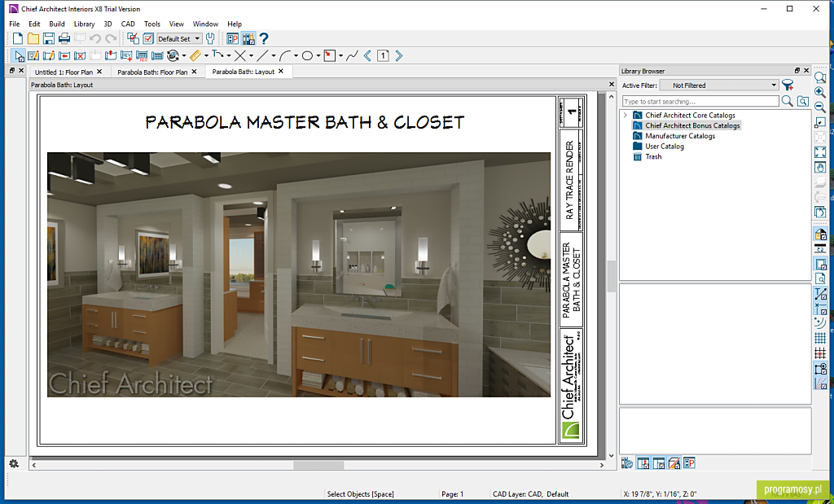This screenshot has width=834, height=504.
Task: Open Edit Layout Box tool
Action: (33, 55)
